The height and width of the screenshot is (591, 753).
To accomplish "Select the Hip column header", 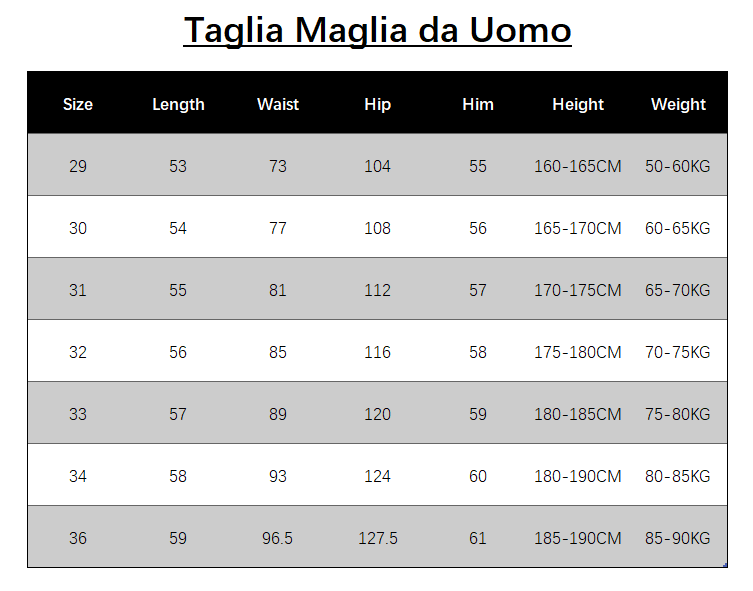I will (x=378, y=104).
